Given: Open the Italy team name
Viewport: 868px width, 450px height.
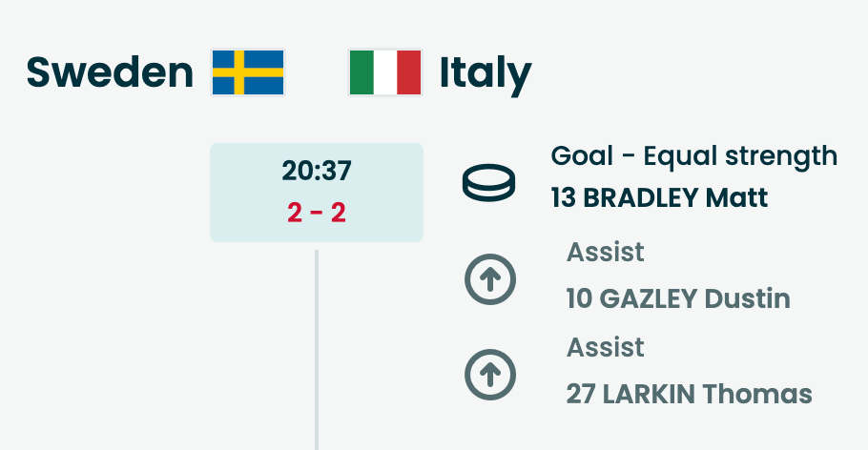Looking at the screenshot, I should coord(485,72).
